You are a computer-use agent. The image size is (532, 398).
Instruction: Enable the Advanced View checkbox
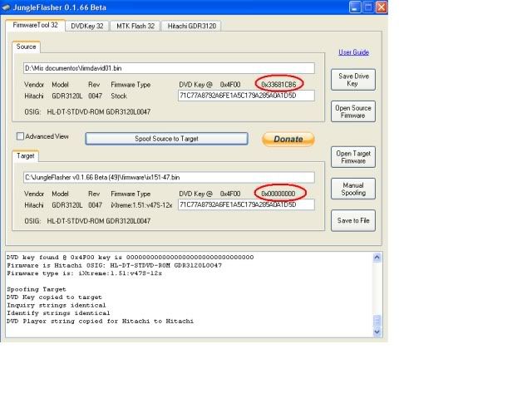point(20,136)
